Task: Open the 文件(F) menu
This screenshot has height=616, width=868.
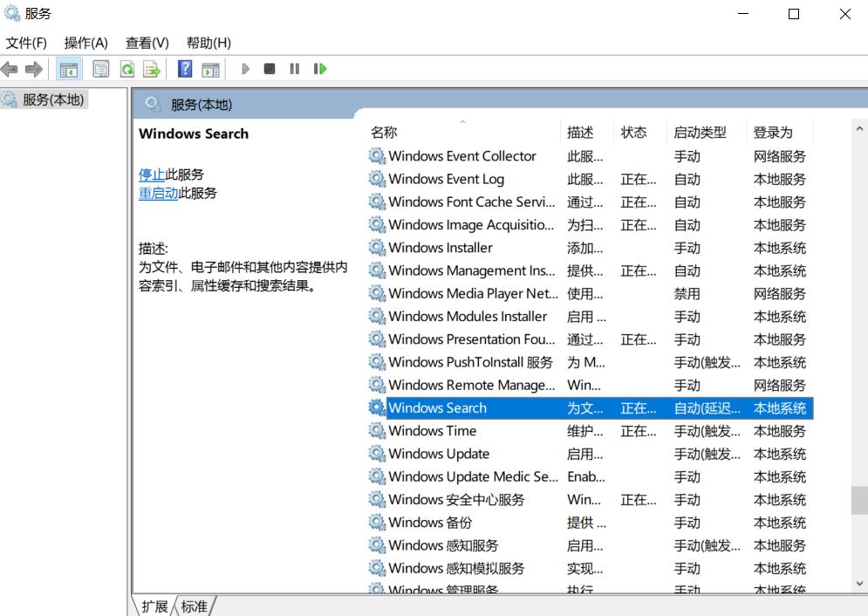Action: coord(26,43)
